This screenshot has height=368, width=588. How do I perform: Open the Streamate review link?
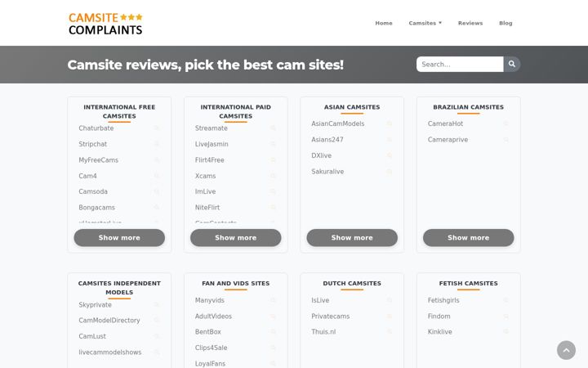212,128
